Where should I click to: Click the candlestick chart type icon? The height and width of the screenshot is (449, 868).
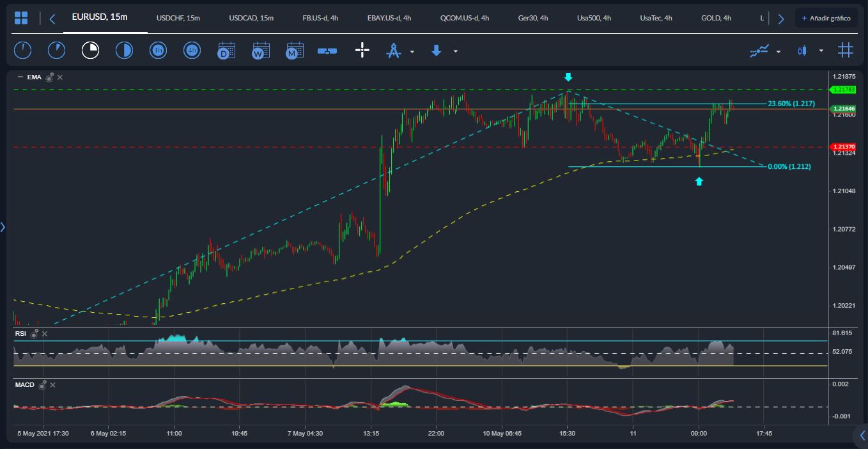coord(802,51)
